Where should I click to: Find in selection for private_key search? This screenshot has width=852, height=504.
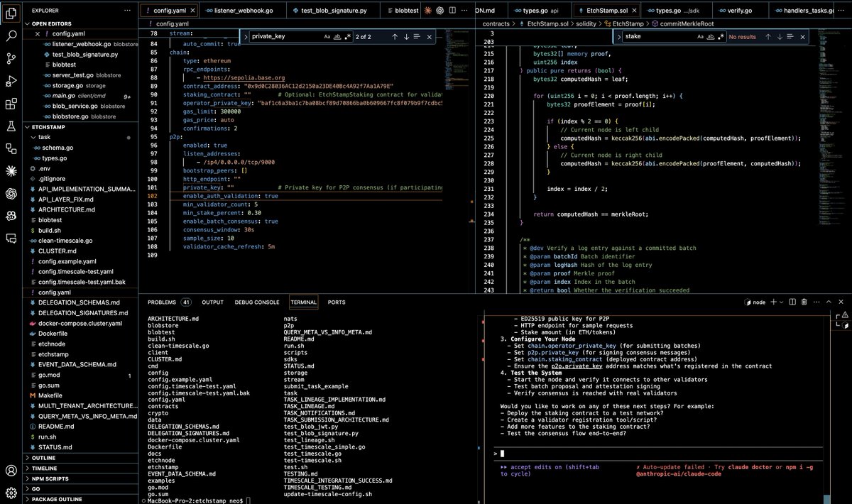pos(417,36)
